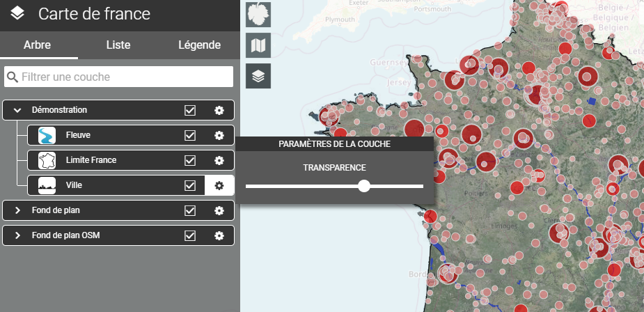The height and width of the screenshot is (312, 644).
Task: Expand the Fond de plan OSM group
Action: pyautogui.click(x=17, y=235)
